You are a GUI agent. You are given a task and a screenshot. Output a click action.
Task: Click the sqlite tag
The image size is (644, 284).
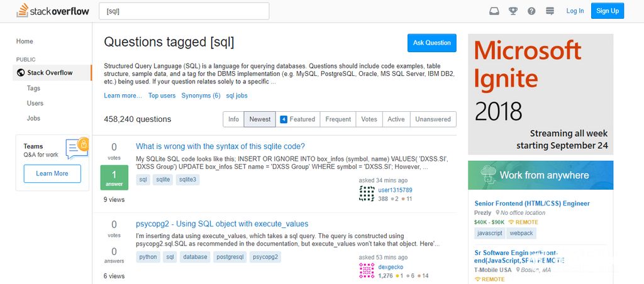[163, 180]
